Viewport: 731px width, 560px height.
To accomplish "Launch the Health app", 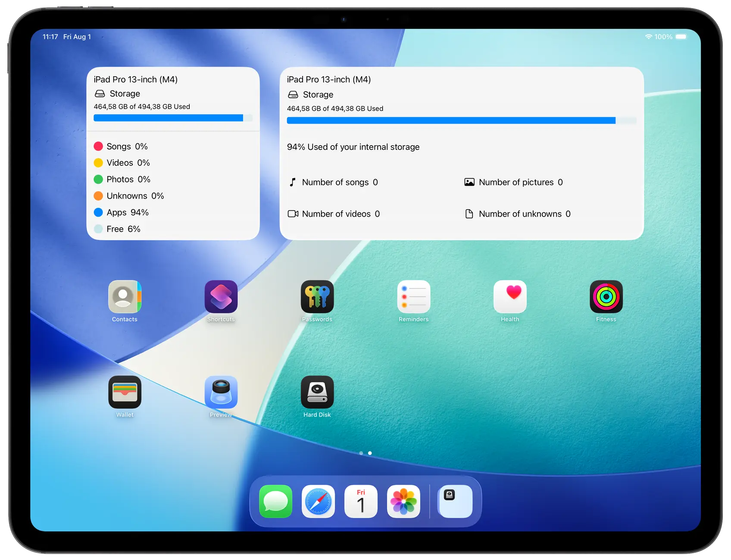I will [510, 296].
